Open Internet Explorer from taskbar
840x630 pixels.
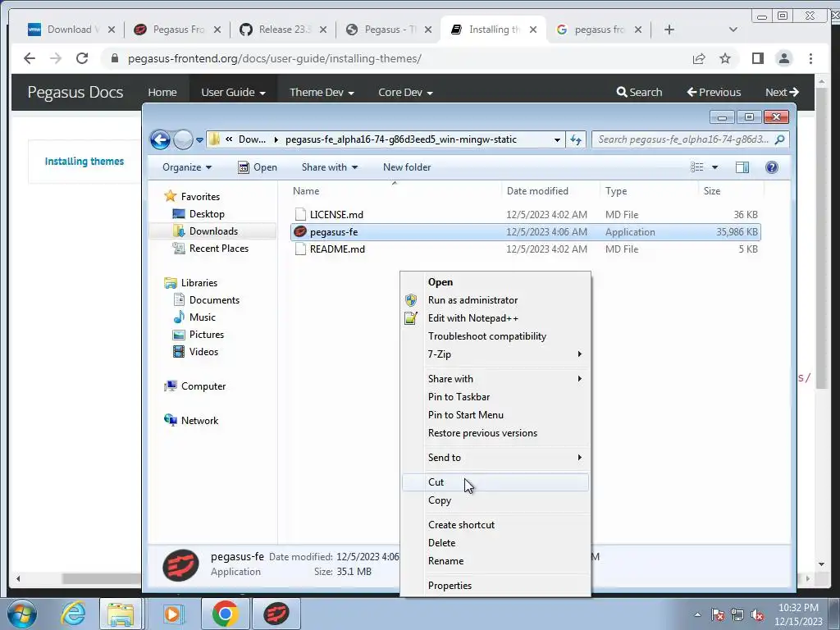[73, 614]
